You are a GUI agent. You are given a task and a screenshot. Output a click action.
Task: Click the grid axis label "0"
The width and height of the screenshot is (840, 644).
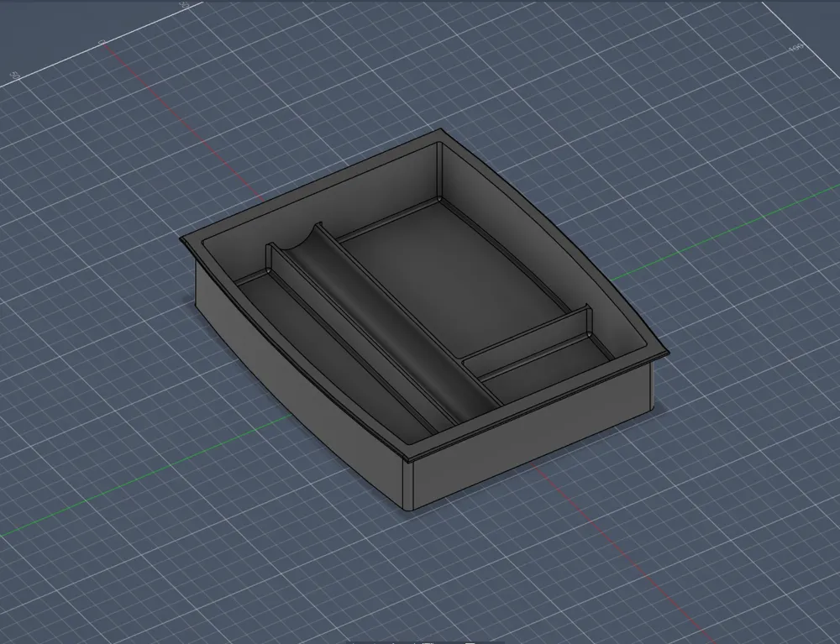coord(102,42)
